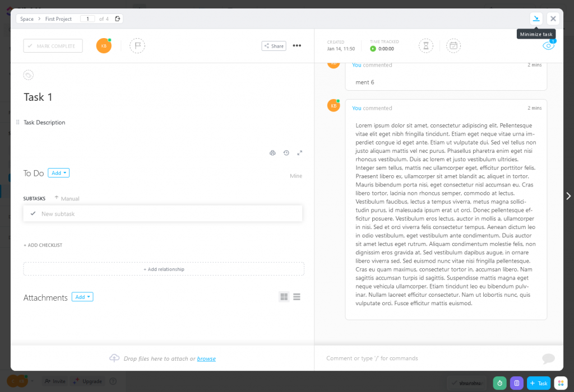Start the time tracker play button

(373, 49)
